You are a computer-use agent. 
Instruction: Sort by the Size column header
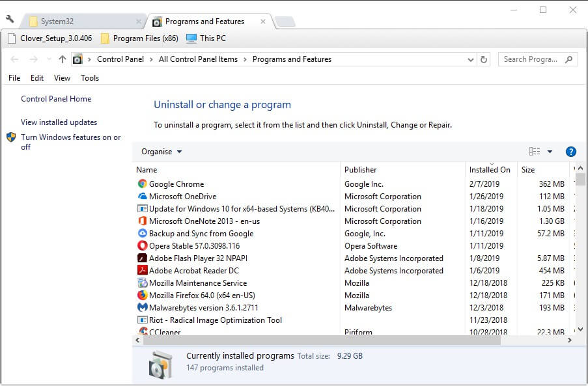coord(543,169)
